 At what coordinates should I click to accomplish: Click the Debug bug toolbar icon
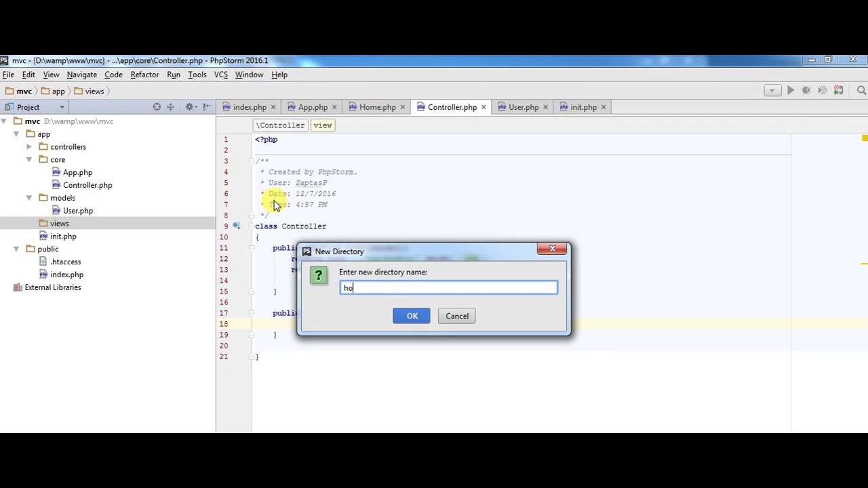806,90
